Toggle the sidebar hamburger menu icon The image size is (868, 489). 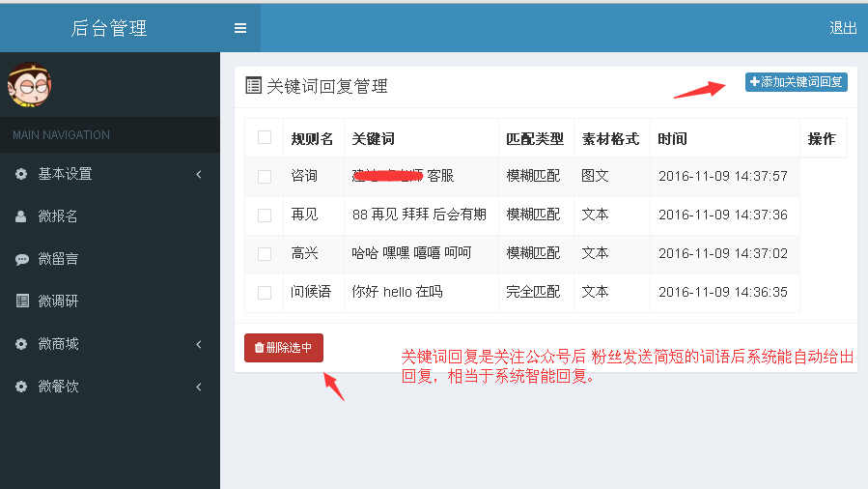click(x=240, y=28)
